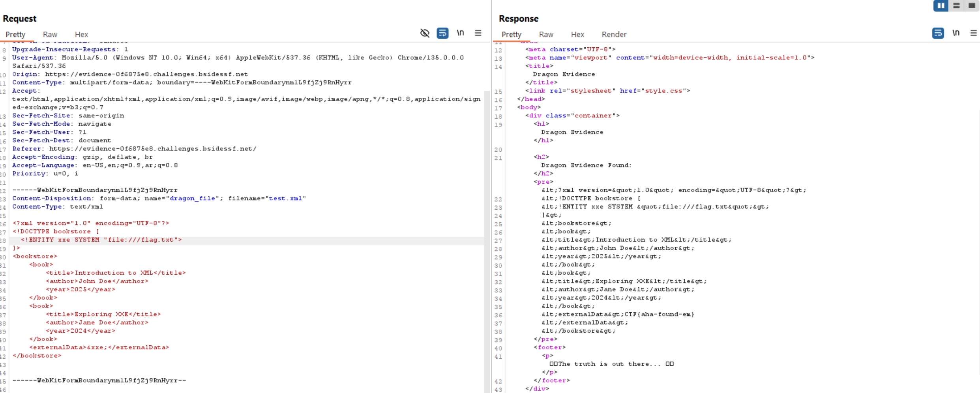Image resolution: width=980 pixels, height=393 pixels.
Task: Click "Sec-Fetch-Mode: navigate" header
Action: [62, 124]
